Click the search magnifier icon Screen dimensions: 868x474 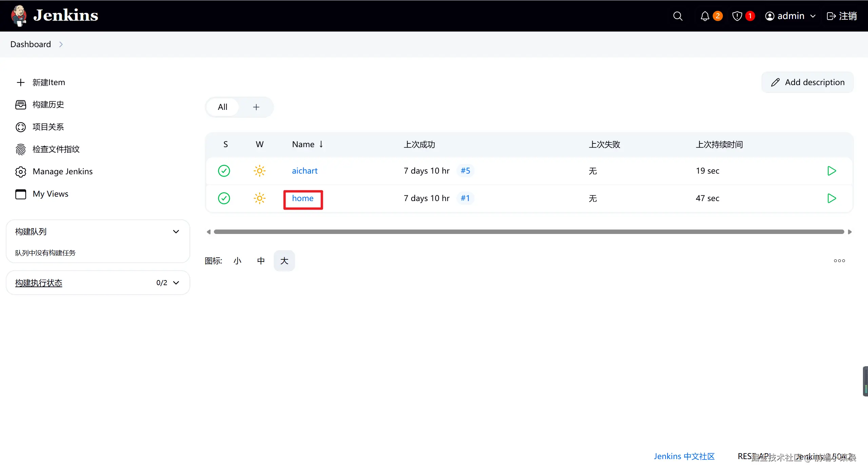pyautogui.click(x=677, y=16)
